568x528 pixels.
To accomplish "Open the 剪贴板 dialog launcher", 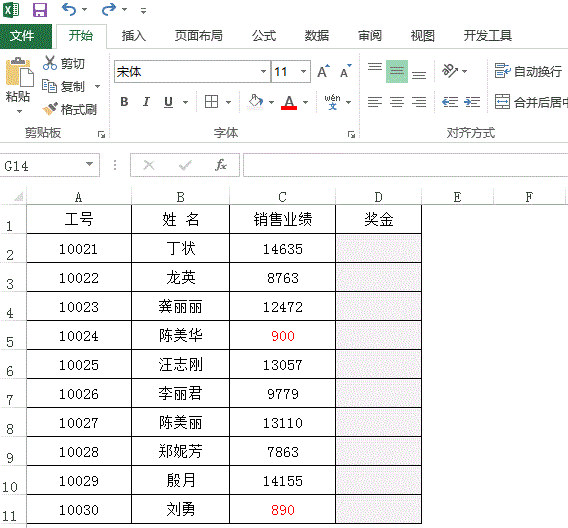I will pyautogui.click(x=101, y=135).
